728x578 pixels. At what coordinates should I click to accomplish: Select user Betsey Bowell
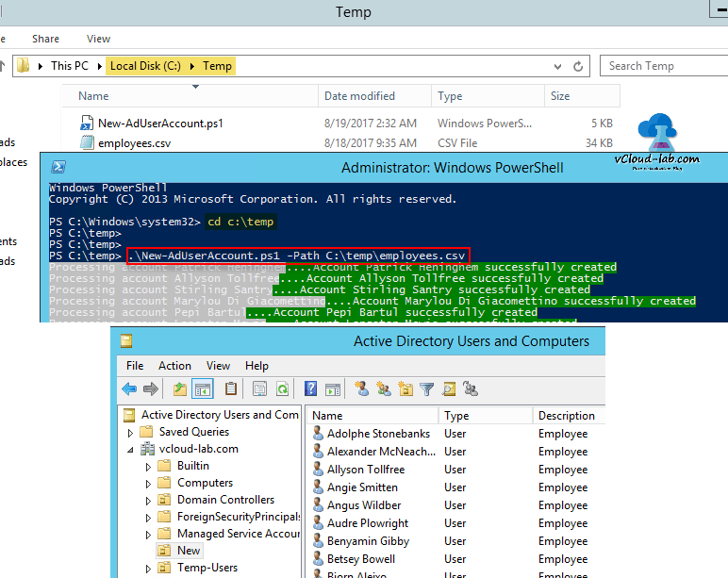click(361, 559)
